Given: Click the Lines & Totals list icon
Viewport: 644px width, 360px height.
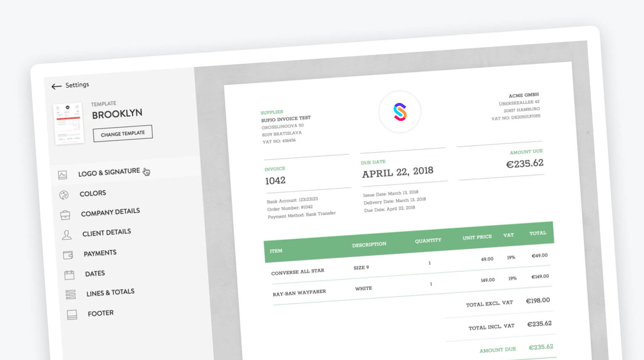Looking at the screenshot, I should [71, 294].
